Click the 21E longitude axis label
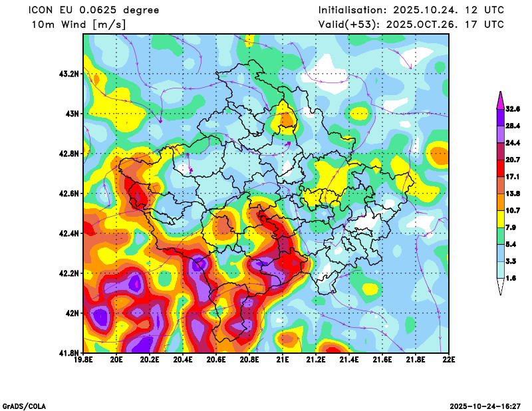532x411 pixels. (x=283, y=360)
